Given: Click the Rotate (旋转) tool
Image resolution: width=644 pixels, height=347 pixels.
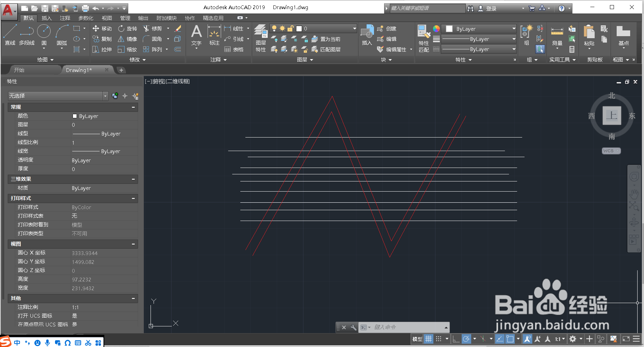Looking at the screenshot, I should (128, 29).
